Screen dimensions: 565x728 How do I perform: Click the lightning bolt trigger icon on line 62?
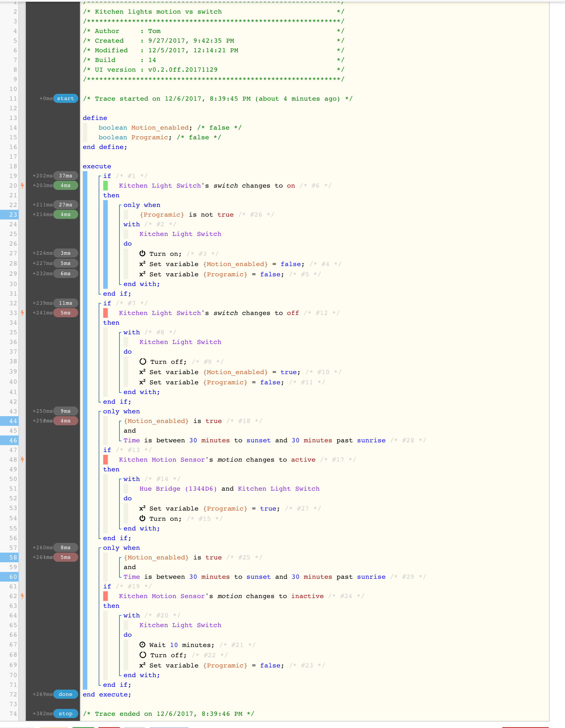coord(22,596)
